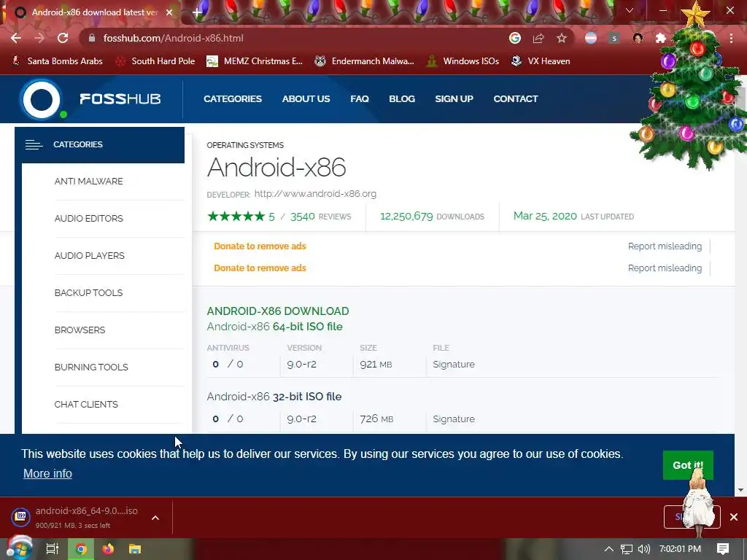Bookmark this page with the star icon

point(562,38)
